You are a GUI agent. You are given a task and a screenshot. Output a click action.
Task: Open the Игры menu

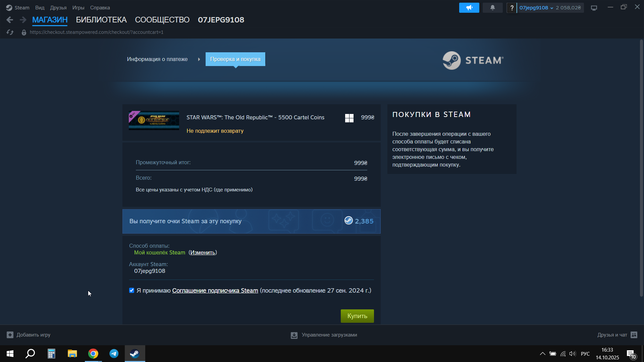click(x=78, y=8)
